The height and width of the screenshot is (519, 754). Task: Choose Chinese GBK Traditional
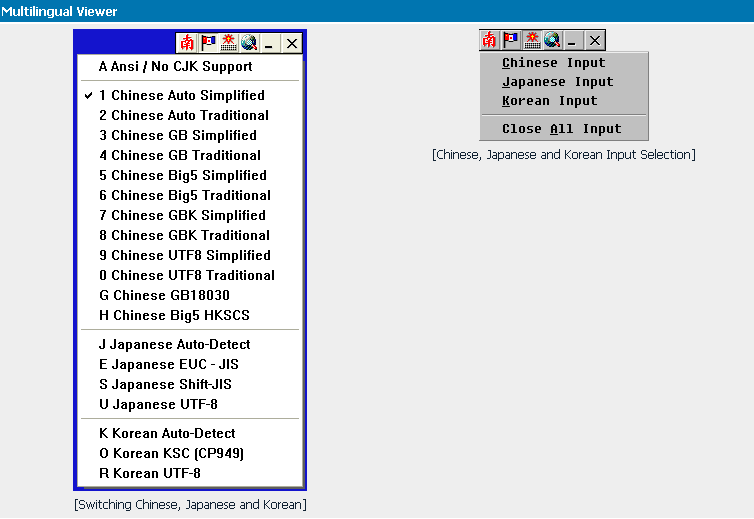[190, 235]
